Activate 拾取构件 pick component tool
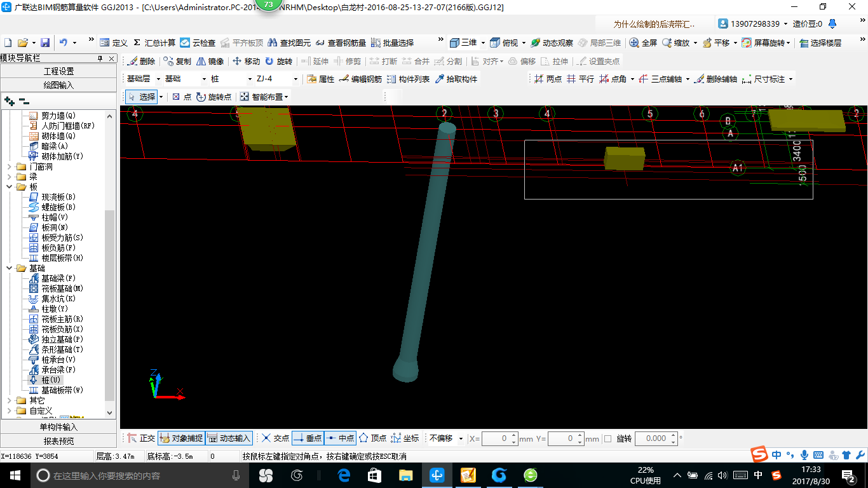Screen dimensions: 868x488 pyautogui.click(x=456, y=79)
